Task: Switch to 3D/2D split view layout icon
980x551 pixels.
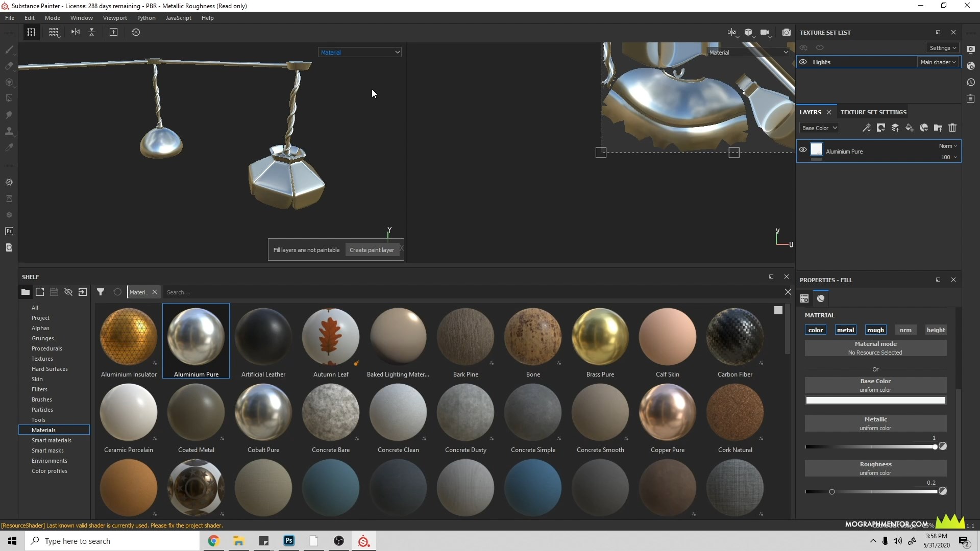Action: tap(732, 32)
